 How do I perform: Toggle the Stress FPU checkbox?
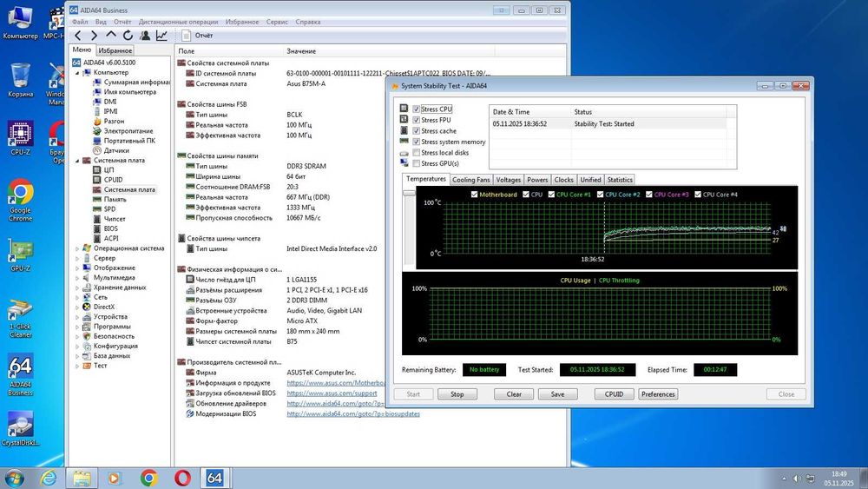(417, 120)
